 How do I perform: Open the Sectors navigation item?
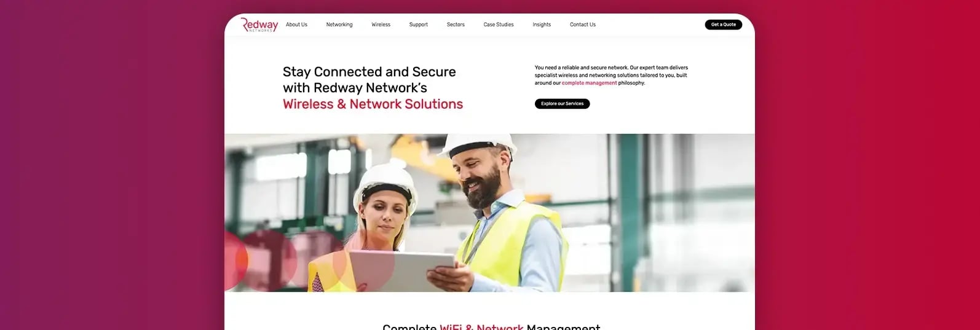pyautogui.click(x=456, y=25)
